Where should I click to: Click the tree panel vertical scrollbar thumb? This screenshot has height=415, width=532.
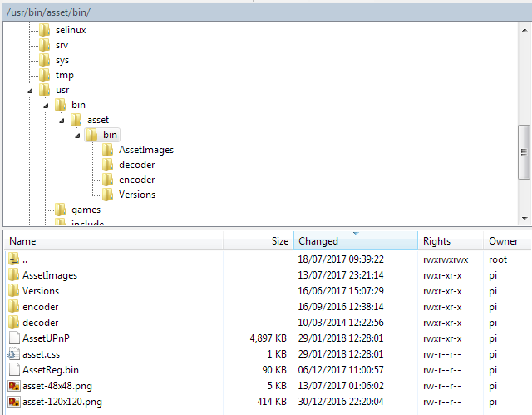click(524, 151)
